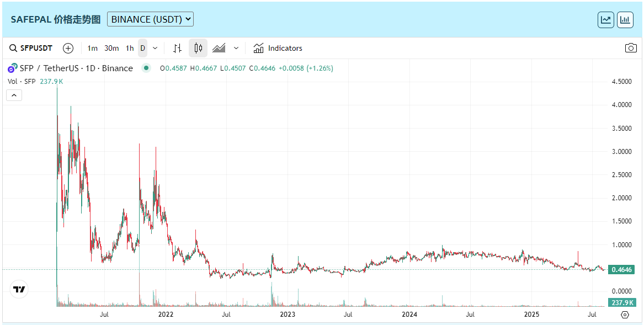Open chart settings hexagon icon
Screen dimensions: 644x325
point(625,315)
